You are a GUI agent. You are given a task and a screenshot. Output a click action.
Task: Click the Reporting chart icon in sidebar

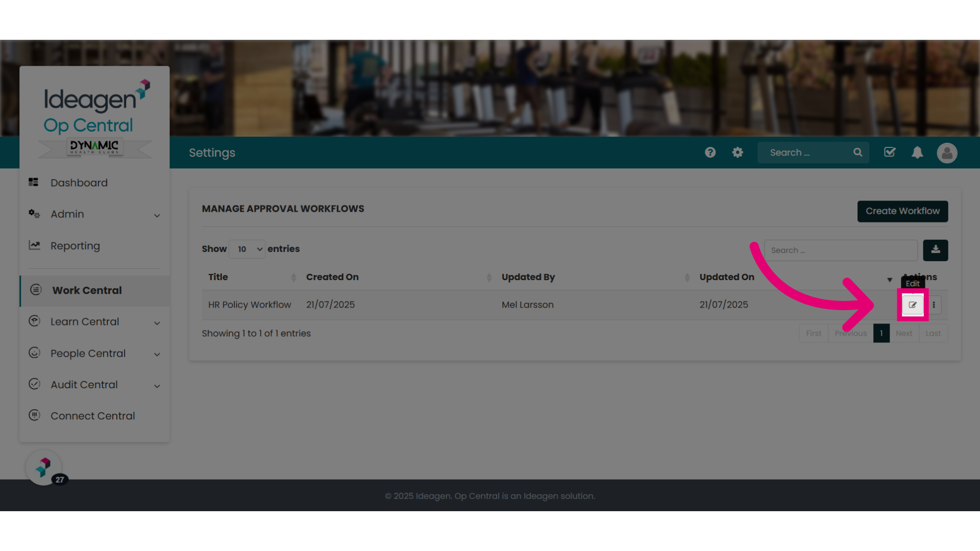pos(34,245)
